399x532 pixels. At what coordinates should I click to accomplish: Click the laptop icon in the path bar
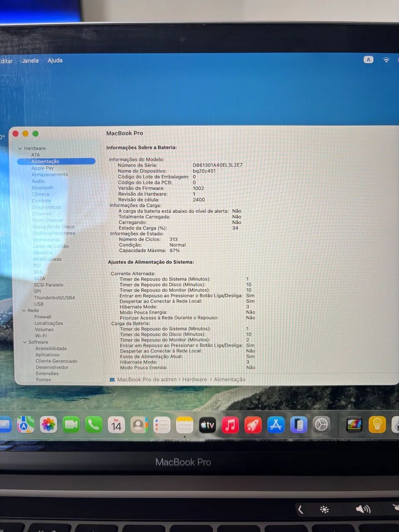(x=112, y=379)
